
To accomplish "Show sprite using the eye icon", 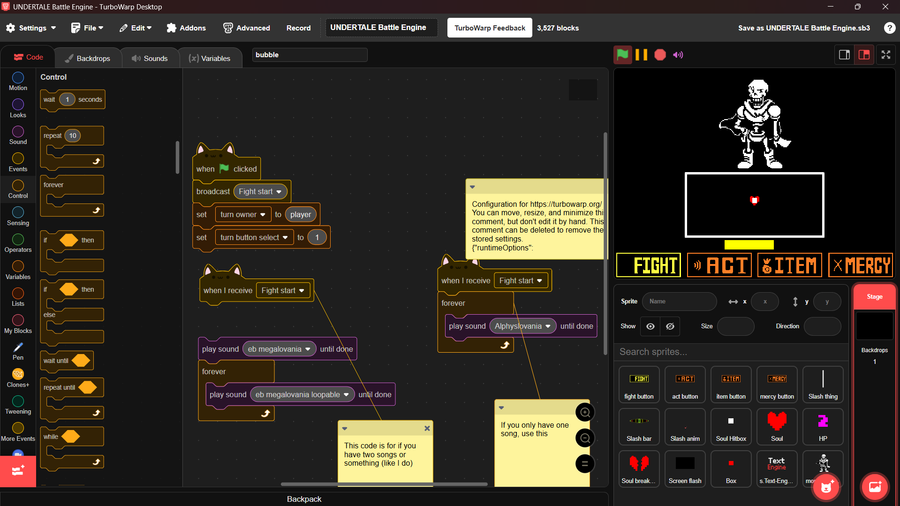I will (650, 326).
